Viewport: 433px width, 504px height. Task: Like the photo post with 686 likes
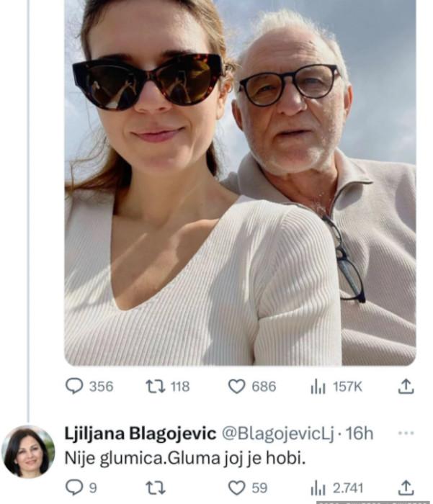click(237, 387)
